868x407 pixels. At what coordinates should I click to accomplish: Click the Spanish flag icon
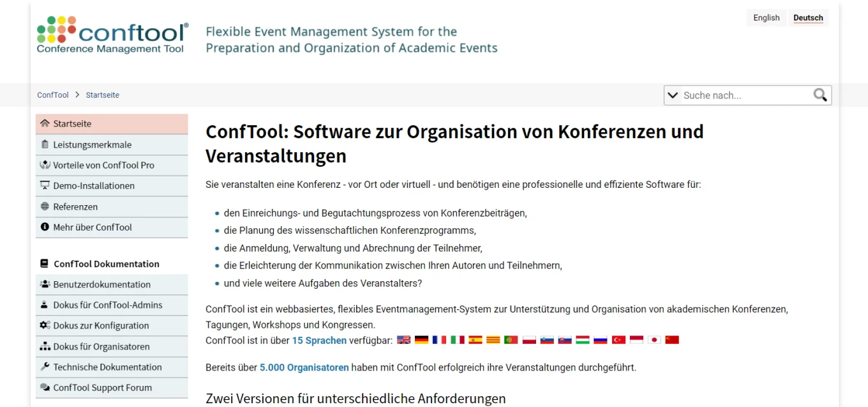[x=475, y=340]
